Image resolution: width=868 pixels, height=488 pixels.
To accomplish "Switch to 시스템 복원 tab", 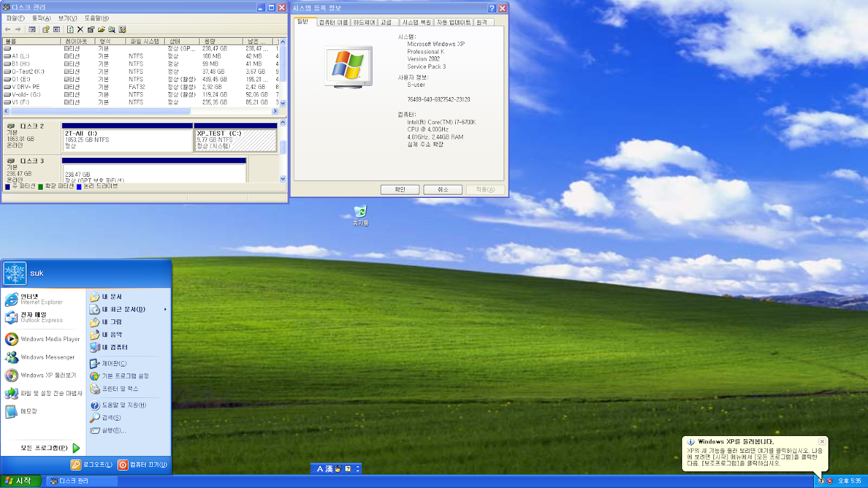I will pyautogui.click(x=417, y=22).
